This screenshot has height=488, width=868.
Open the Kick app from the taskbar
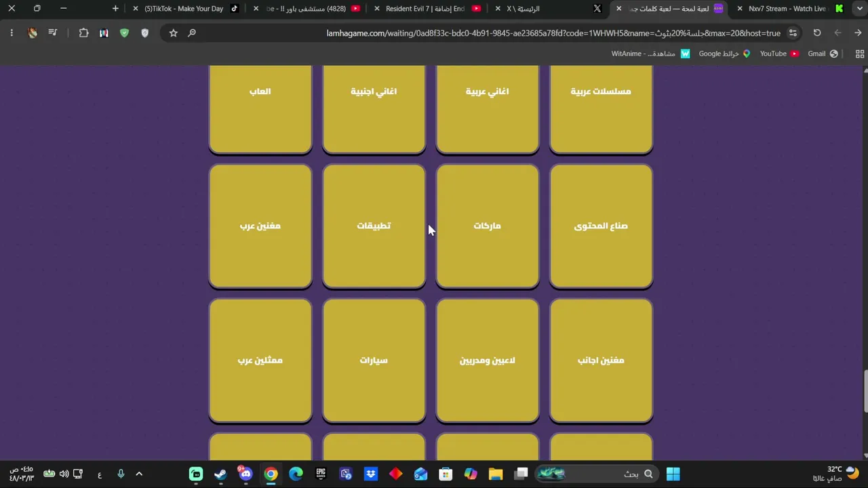coord(195,474)
